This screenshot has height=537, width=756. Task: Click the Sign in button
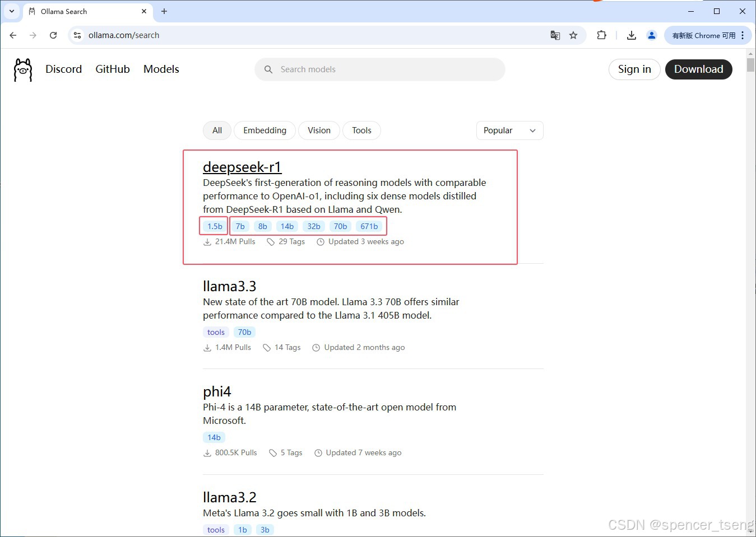pyautogui.click(x=634, y=69)
